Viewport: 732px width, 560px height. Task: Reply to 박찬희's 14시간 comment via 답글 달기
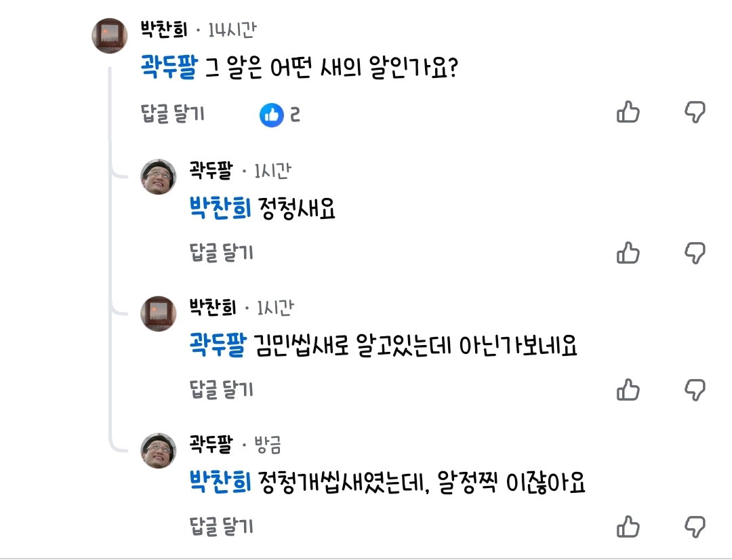tap(173, 113)
